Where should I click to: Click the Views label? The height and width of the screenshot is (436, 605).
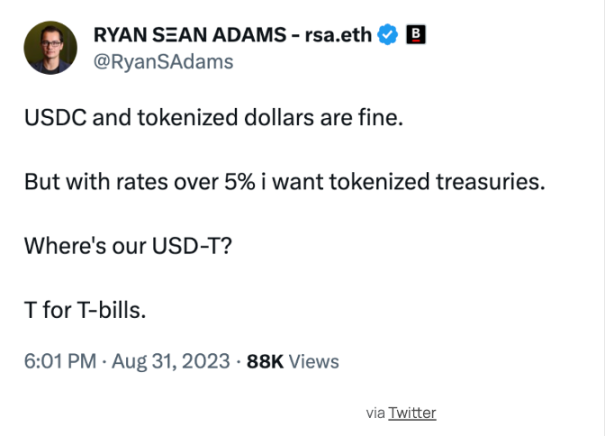point(314,362)
